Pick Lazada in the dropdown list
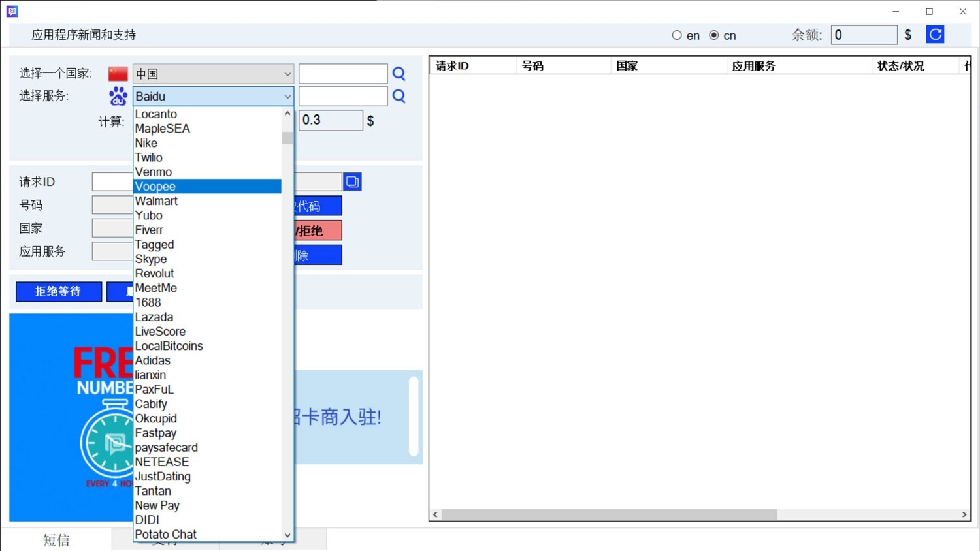 coord(207,317)
